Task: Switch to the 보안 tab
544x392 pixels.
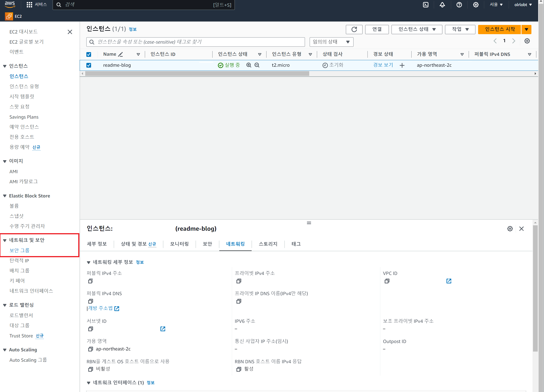Action: tap(207, 244)
